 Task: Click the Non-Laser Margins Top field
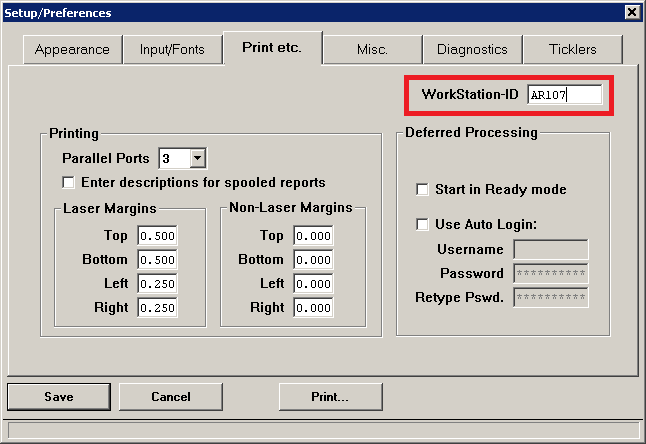click(314, 236)
